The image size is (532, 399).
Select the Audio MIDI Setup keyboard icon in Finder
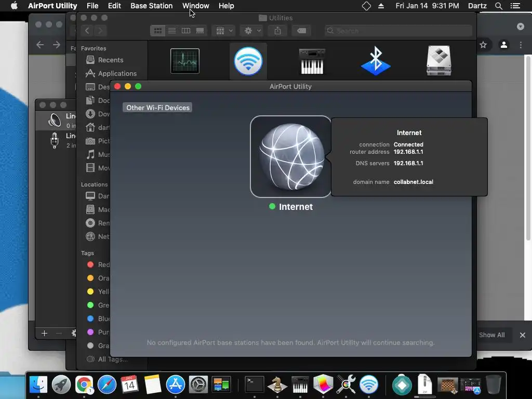(x=312, y=61)
